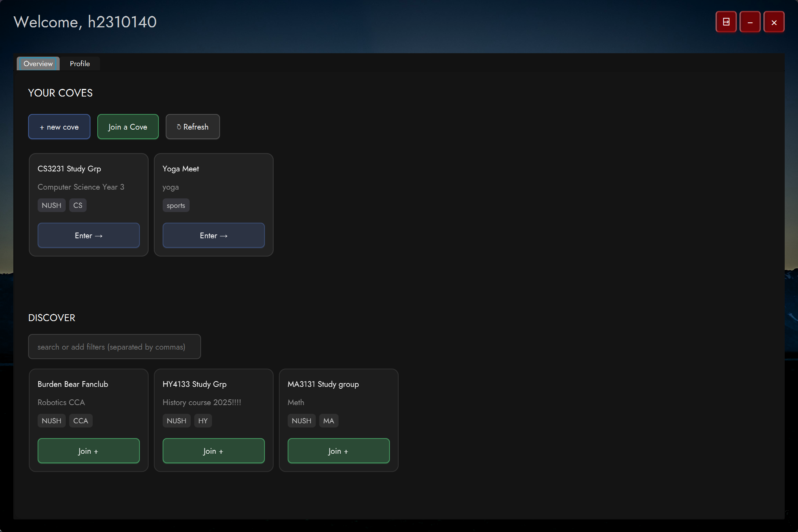Click the 'sports' tag on Yoga Meet
This screenshot has width=798, height=532.
176,206
